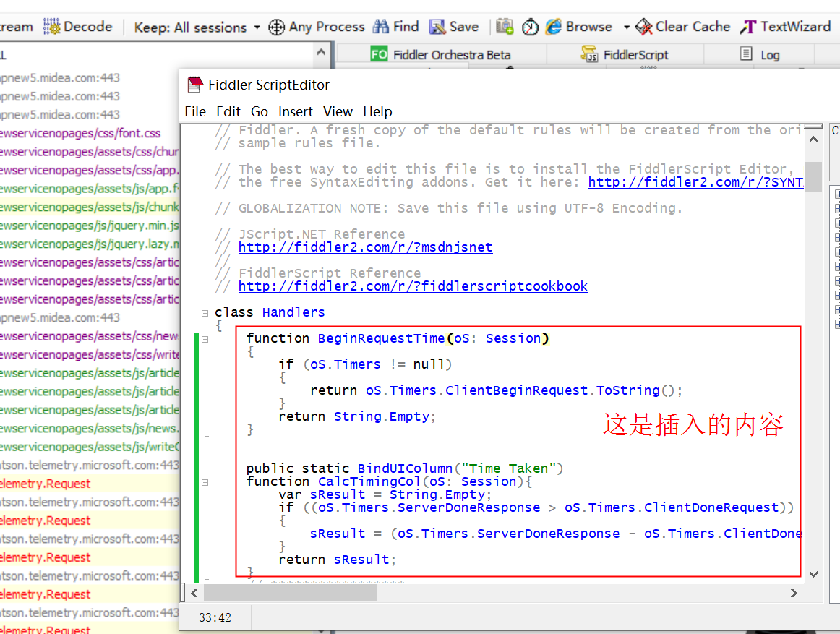Click the session list scroll up arrow
This screenshot has height=634, width=840.
321,53
